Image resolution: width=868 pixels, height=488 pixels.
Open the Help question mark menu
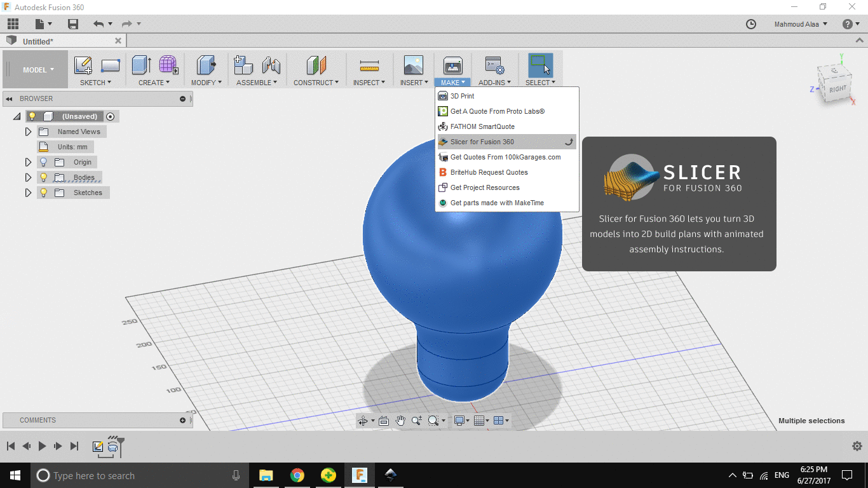click(x=851, y=24)
